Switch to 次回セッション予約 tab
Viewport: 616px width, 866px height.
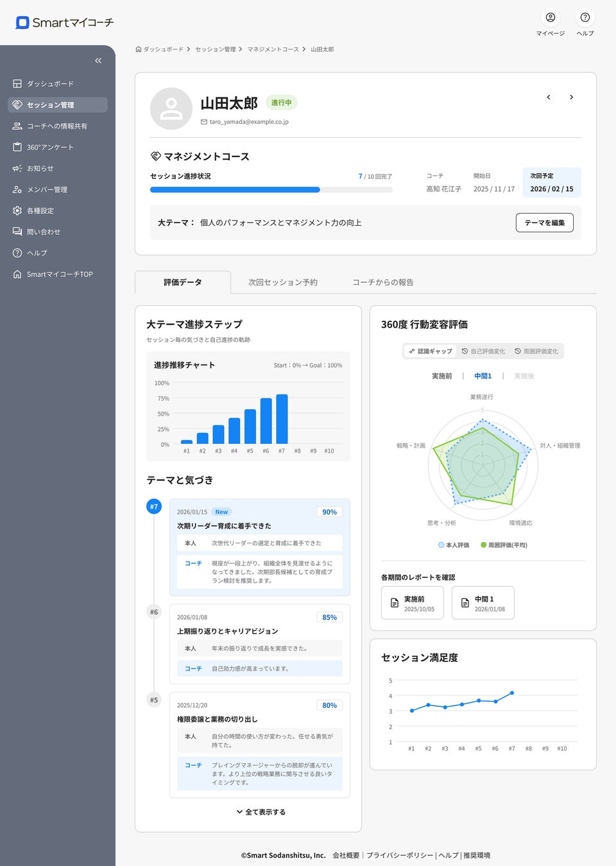pos(283,282)
